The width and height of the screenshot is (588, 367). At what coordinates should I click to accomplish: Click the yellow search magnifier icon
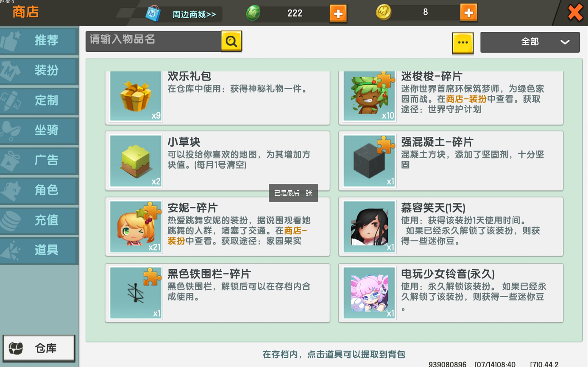[231, 41]
